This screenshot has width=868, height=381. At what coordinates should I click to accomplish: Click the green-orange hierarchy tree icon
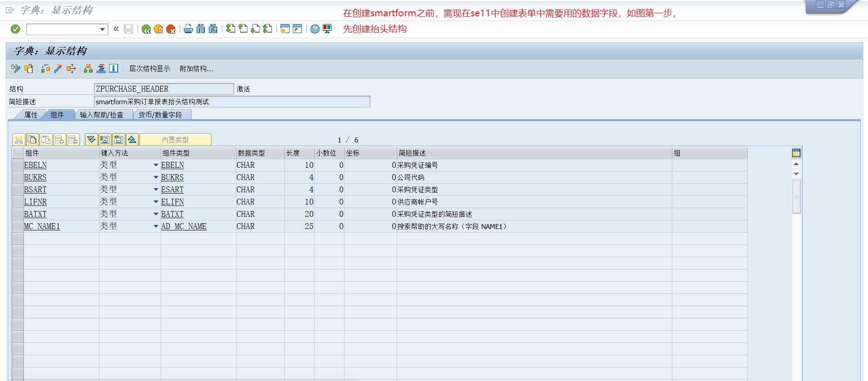point(88,68)
